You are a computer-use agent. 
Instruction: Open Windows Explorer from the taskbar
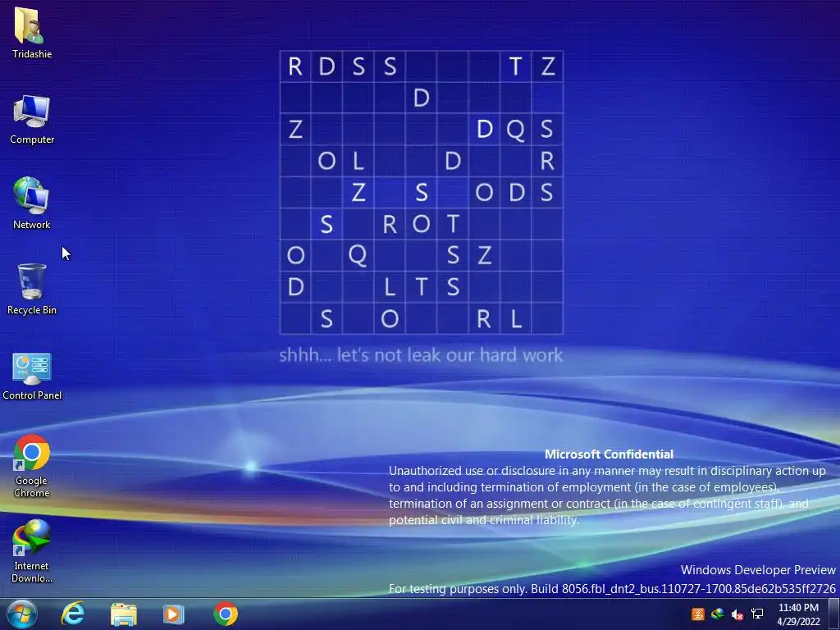(124, 614)
